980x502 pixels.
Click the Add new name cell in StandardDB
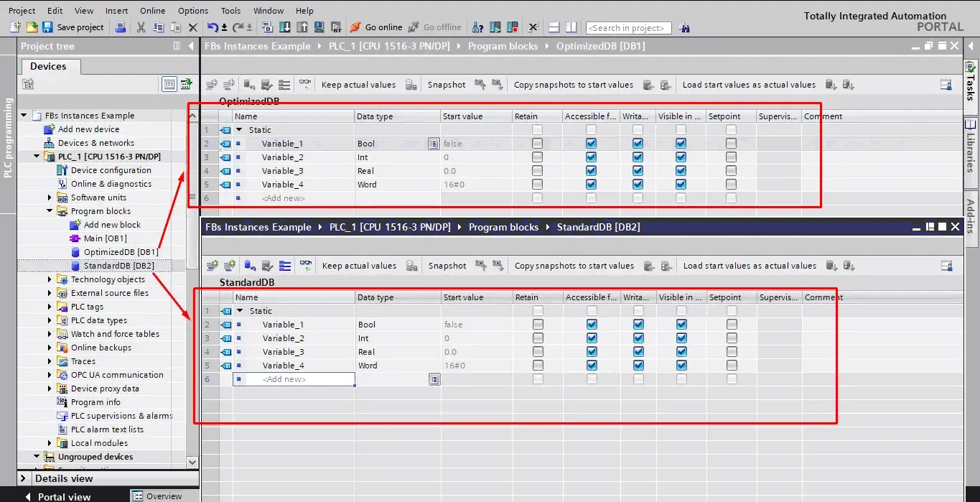294,379
